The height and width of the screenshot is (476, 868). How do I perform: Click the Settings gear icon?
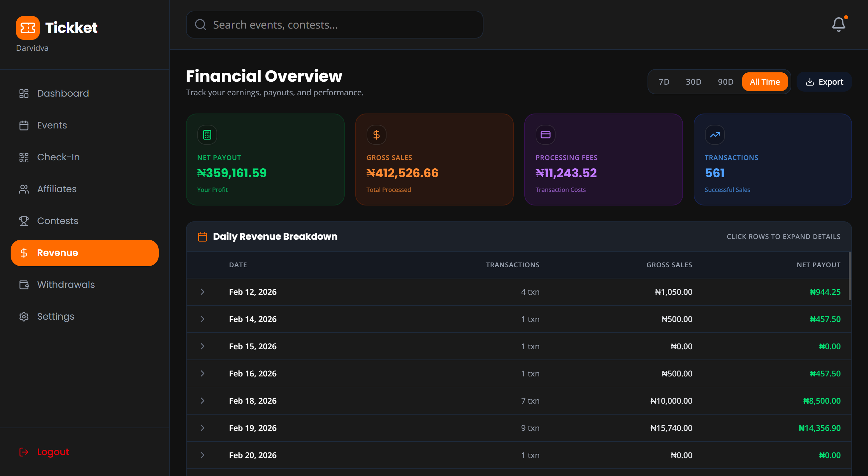coord(24,317)
